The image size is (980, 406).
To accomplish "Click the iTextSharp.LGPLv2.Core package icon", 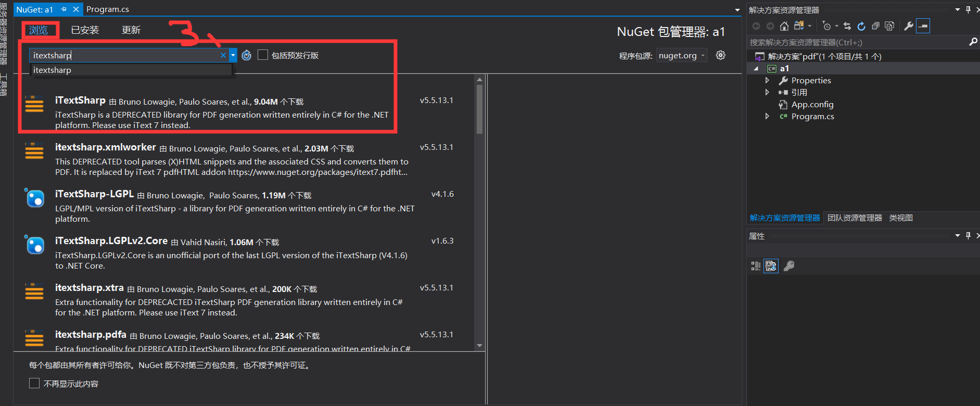I will (x=34, y=245).
